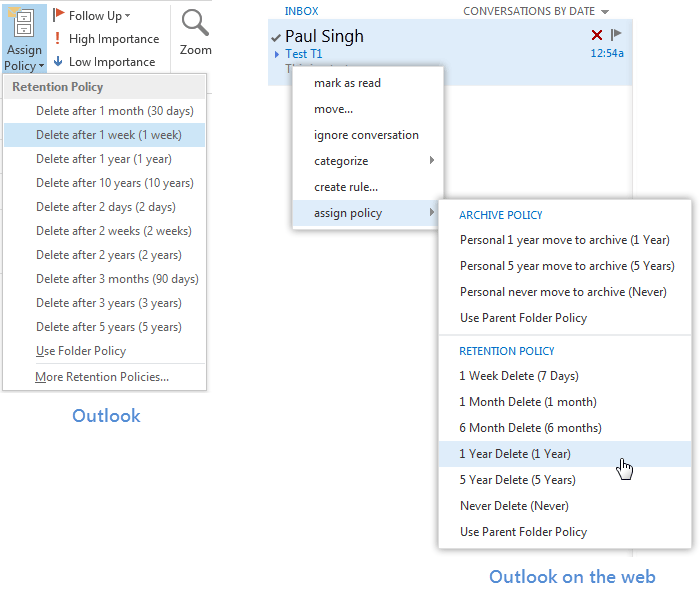Screen dimensions: 700x596
Task: Expand the Test T1 conversation thread
Action: click(x=277, y=54)
